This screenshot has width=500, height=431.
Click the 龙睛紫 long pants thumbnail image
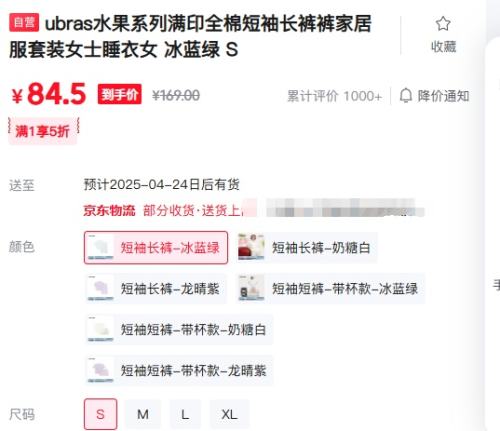[x=100, y=288]
